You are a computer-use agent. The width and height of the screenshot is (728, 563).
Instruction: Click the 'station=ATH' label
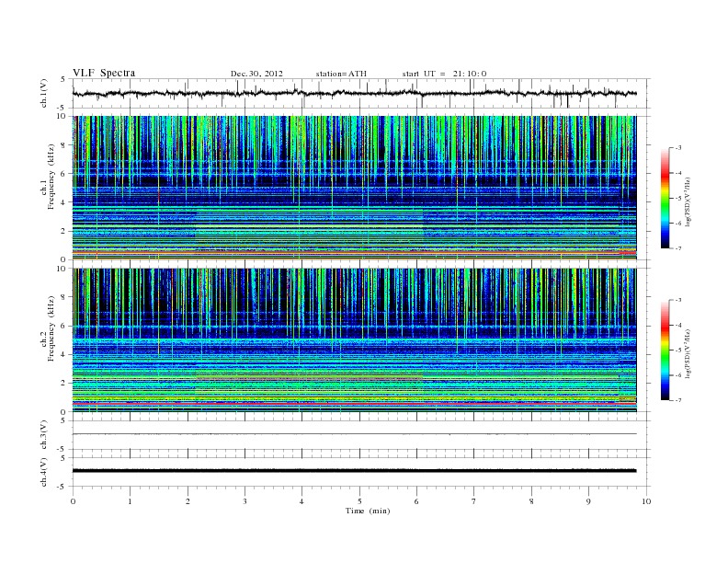point(341,74)
